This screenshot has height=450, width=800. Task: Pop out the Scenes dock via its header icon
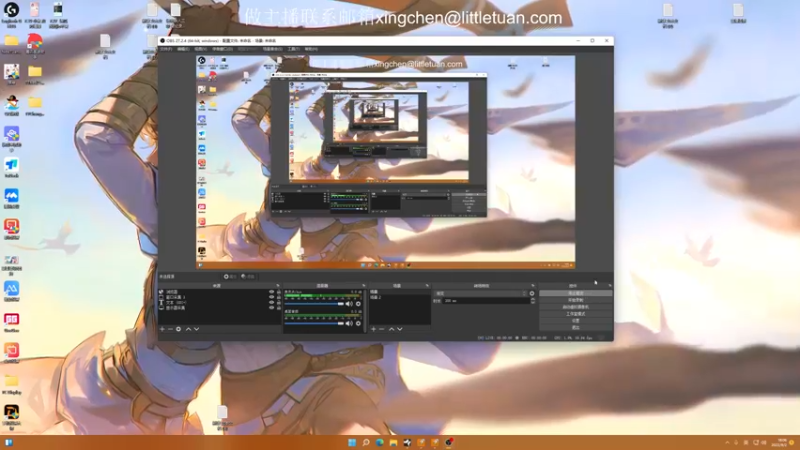(427, 286)
